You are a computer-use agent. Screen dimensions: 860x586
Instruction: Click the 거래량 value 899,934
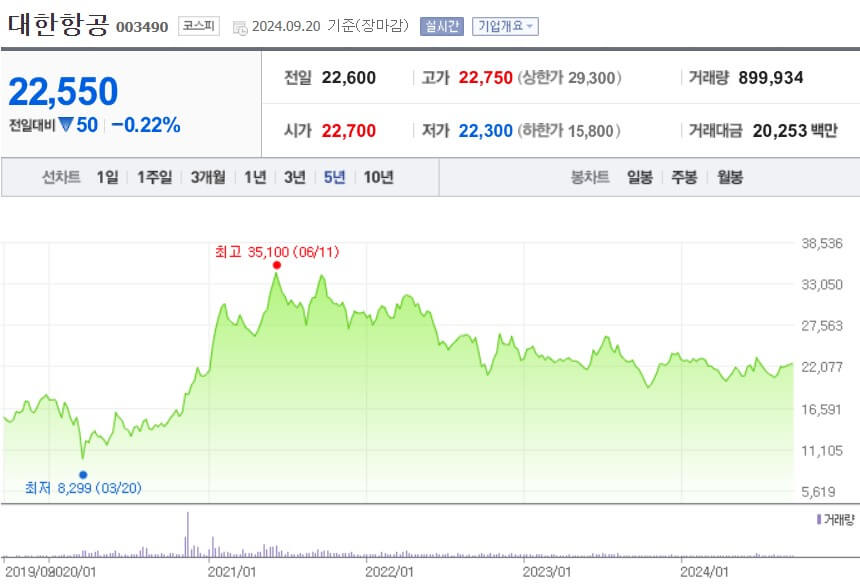point(771,78)
